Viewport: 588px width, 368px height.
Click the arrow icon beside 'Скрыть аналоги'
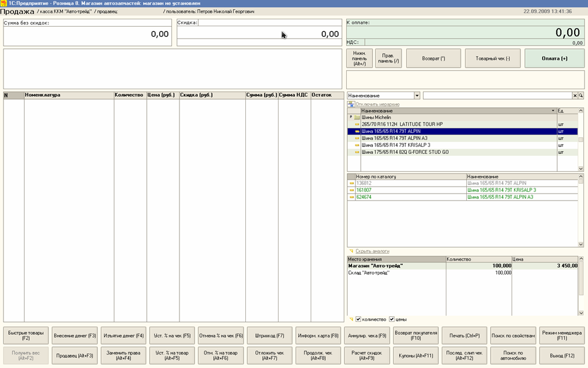351,251
